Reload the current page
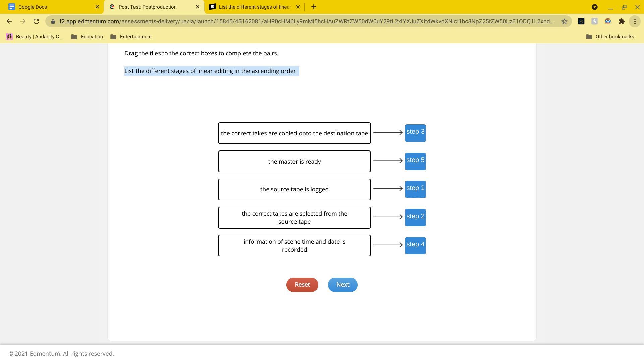The height and width of the screenshot is (362, 644). [x=36, y=21]
